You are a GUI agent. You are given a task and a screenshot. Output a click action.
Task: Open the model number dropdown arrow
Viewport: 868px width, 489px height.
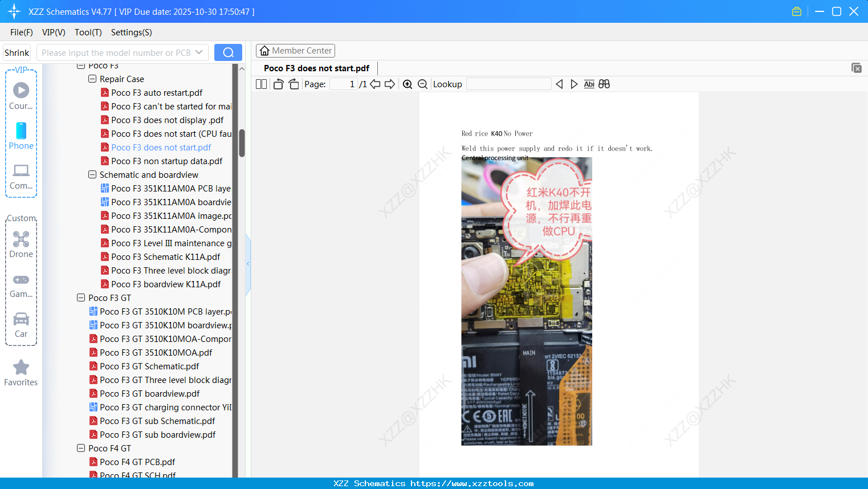199,52
